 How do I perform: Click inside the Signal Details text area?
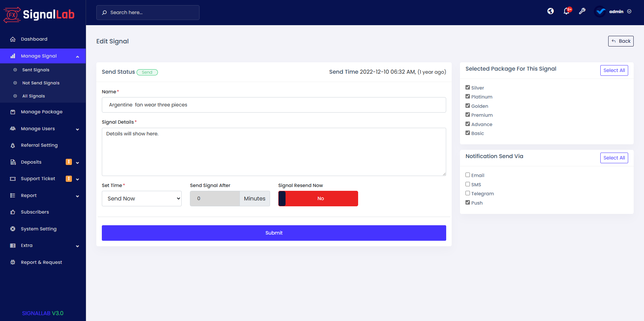pyautogui.click(x=273, y=152)
